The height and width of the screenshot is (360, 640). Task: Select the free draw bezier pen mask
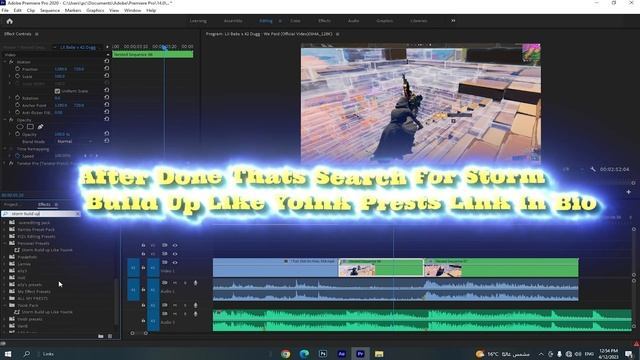tap(40, 127)
